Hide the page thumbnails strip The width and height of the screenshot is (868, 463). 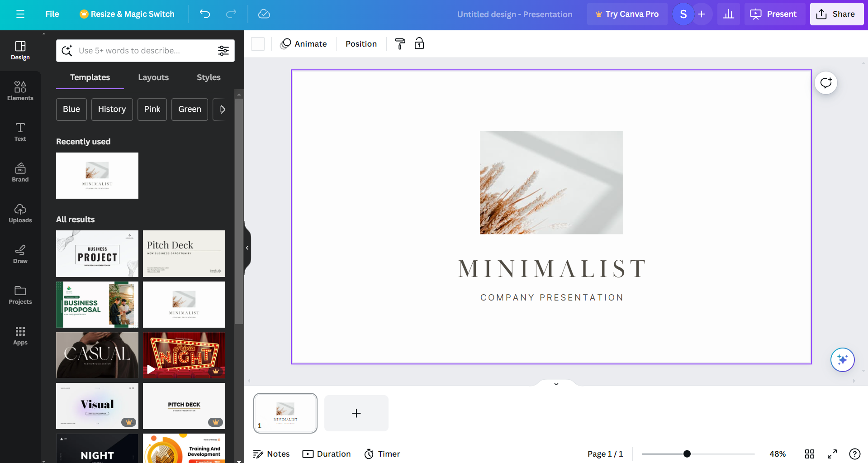pyautogui.click(x=556, y=384)
